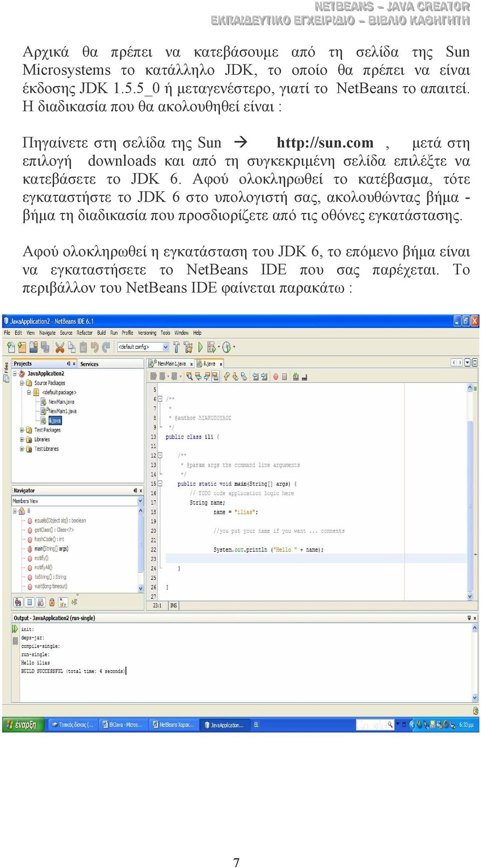Click the red Start Macro Recording icon
481x868 pixels.
point(276,377)
